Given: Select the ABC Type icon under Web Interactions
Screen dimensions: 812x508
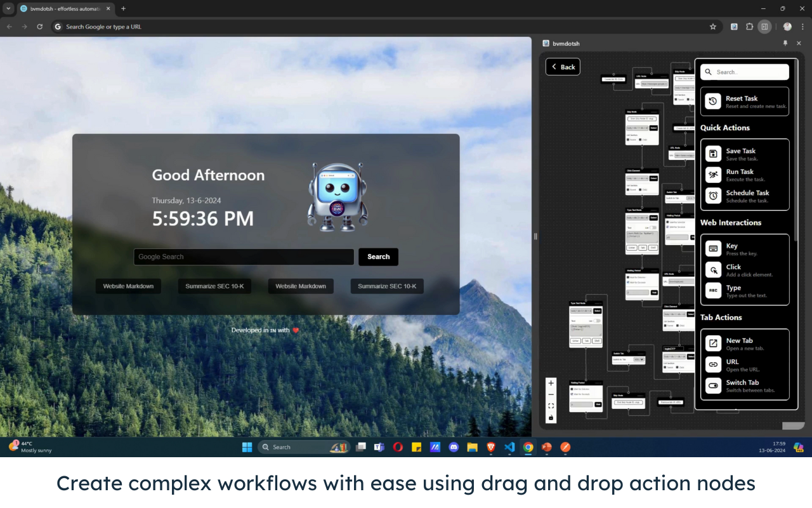Looking at the screenshot, I should (715, 290).
